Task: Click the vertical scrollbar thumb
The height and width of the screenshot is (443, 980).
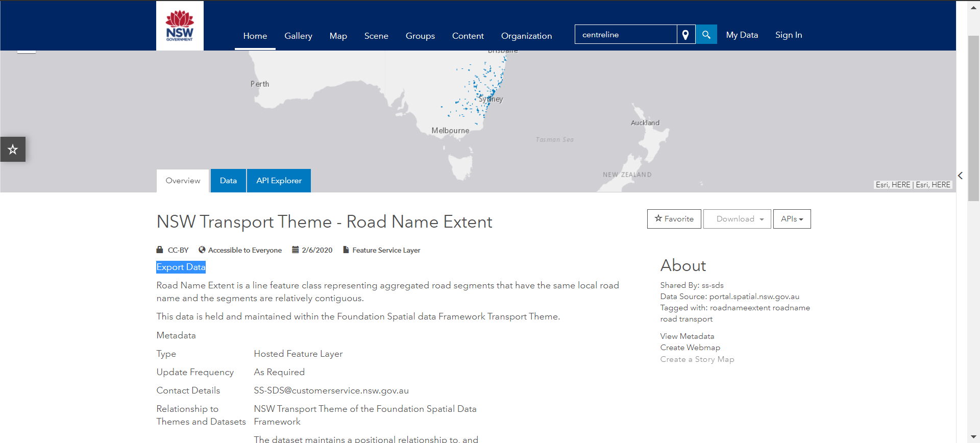Action: tap(973, 118)
